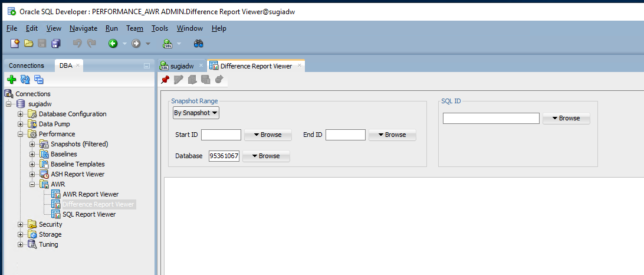Open the Back history dropdown arrow
Image resolution: width=644 pixels, height=275 pixels.
coord(125,44)
